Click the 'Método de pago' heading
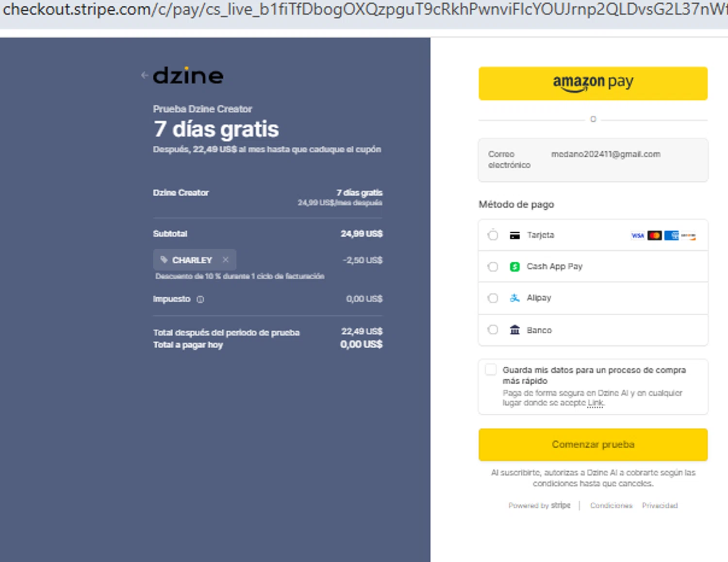Screen dimensions: 728x562 point(516,204)
